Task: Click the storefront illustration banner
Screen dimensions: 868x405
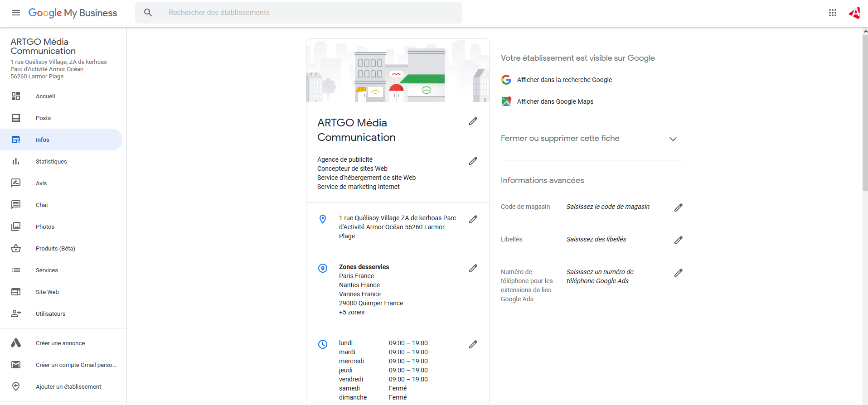Action: (398, 70)
